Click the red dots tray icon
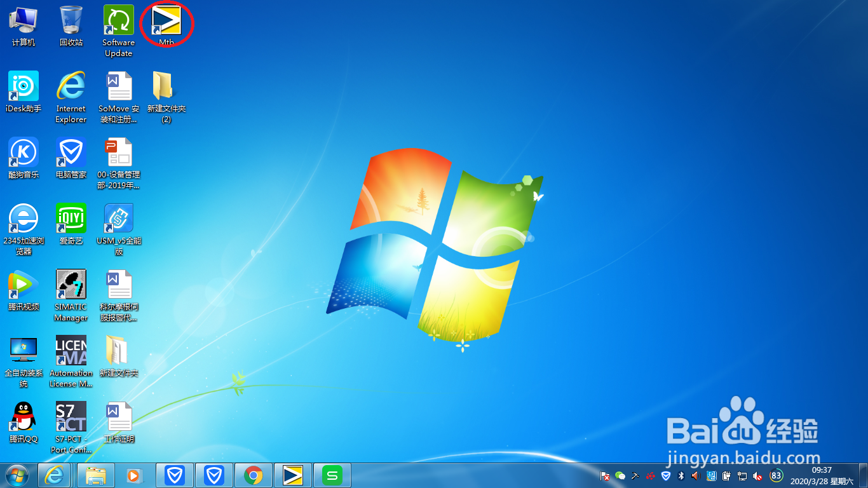Image resolution: width=868 pixels, height=488 pixels. click(x=651, y=475)
